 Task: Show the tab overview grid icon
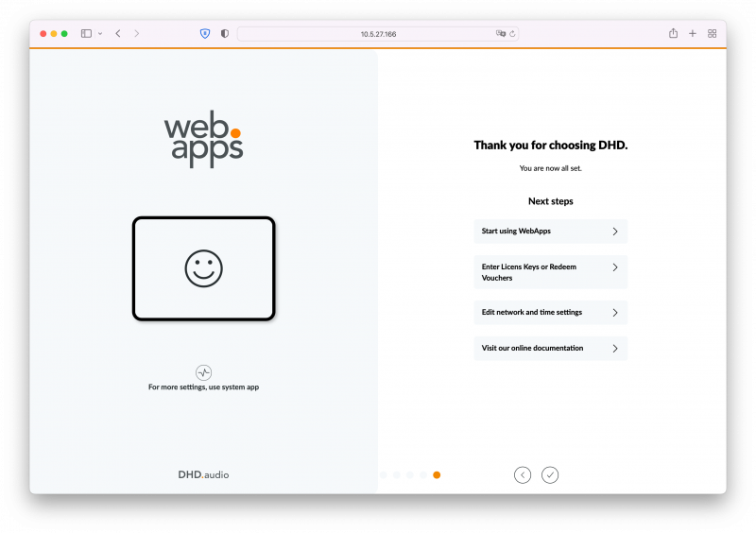click(712, 33)
